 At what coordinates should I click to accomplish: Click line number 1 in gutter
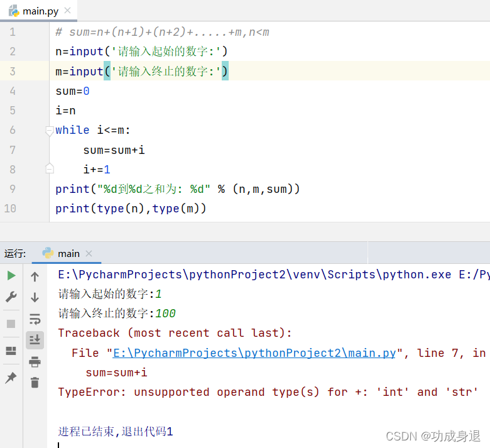click(13, 32)
